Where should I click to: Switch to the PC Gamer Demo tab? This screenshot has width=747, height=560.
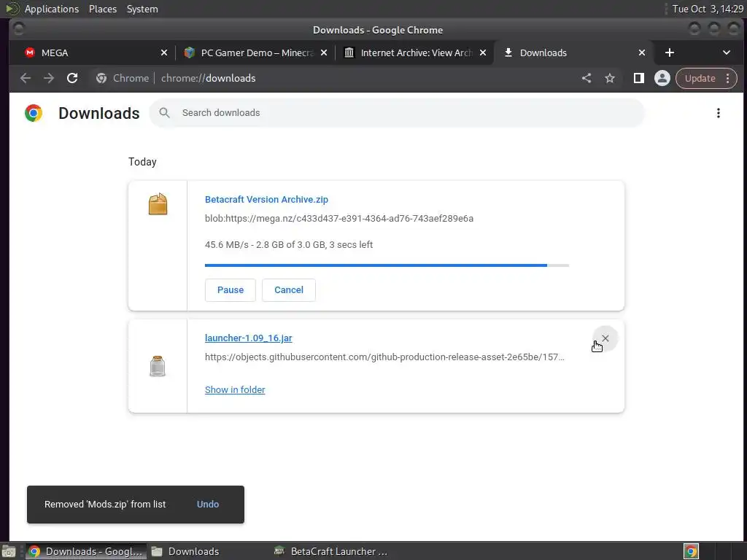[x=256, y=52]
